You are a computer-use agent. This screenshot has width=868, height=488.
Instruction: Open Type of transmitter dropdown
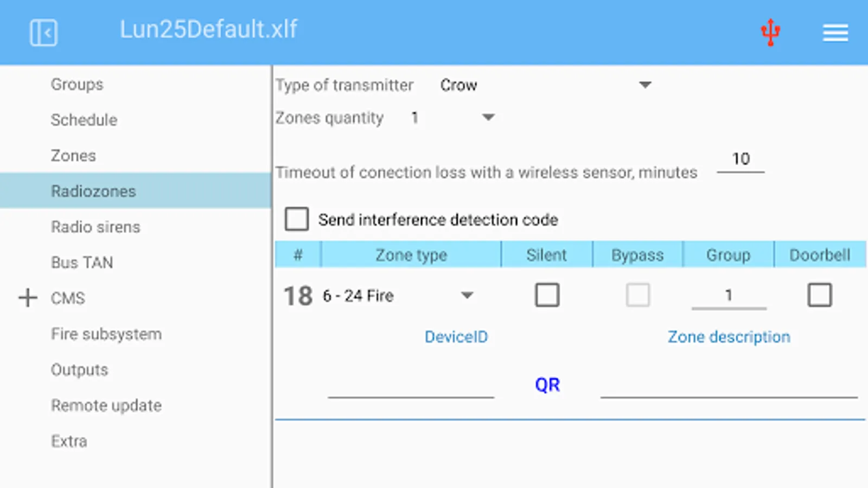[545, 85]
